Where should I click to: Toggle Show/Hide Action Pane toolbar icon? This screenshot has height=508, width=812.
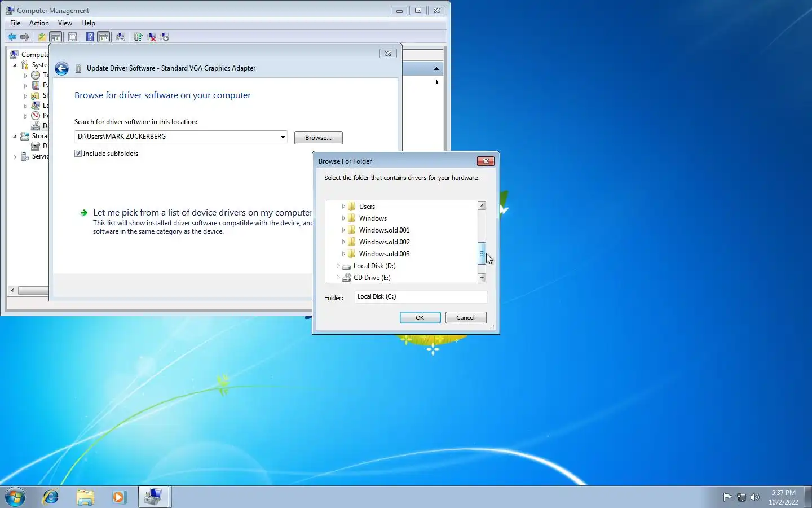(x=104, y=37)
